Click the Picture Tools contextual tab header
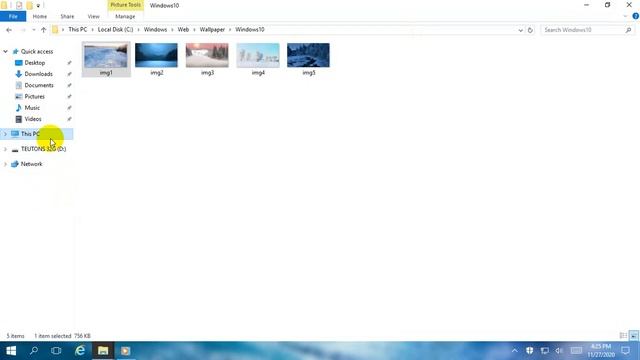 pyautogui.click(x=125, y=5)
